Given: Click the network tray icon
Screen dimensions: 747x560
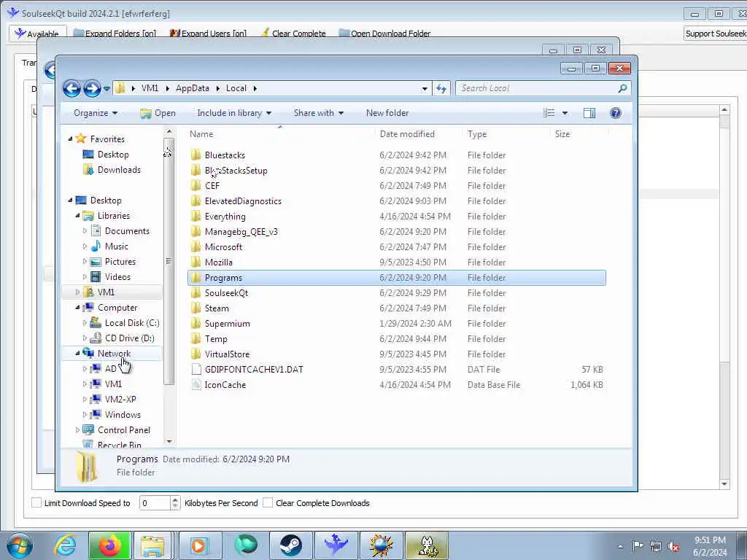Looking at the screenshot, I should 656,546.
